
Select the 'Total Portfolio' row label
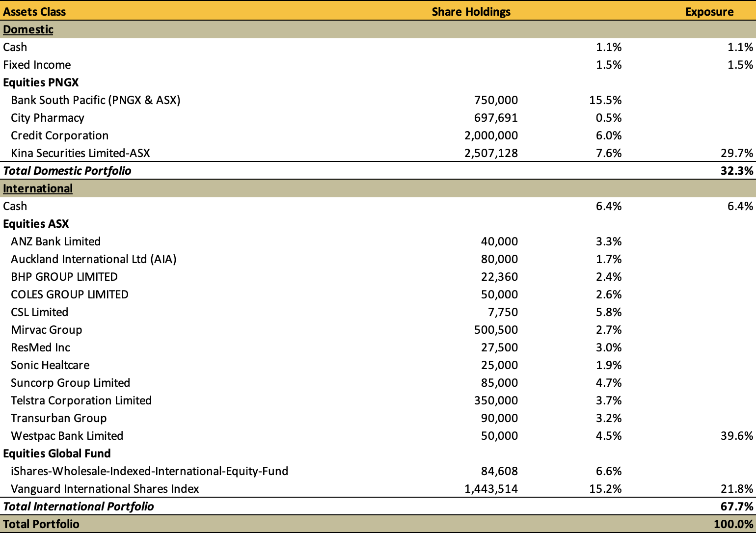(x=41, y=524)
